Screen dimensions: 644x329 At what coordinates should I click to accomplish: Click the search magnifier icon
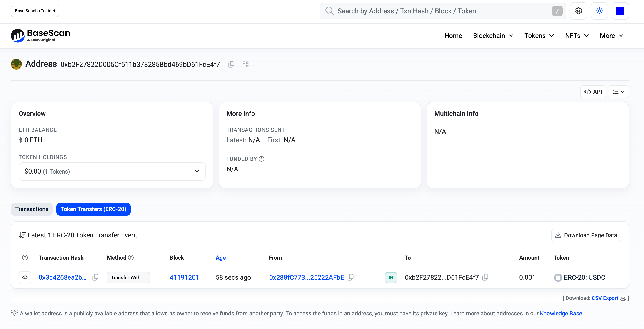(329, 11)
